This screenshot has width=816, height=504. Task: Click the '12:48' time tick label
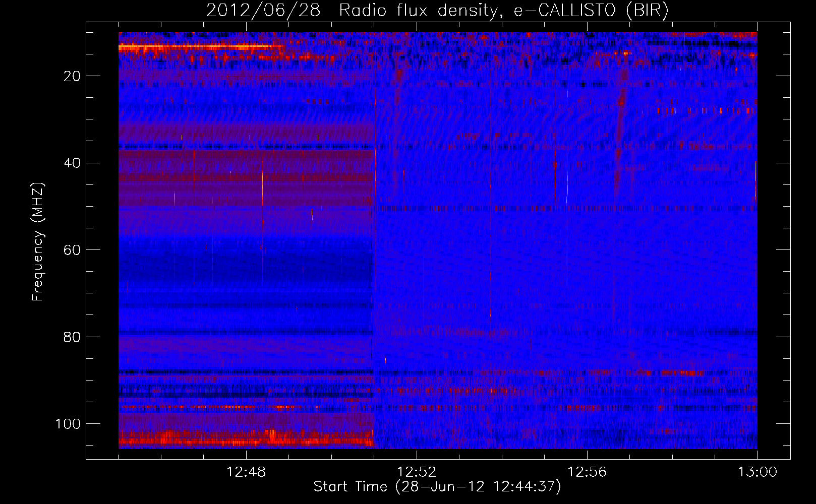pos(246,472)
